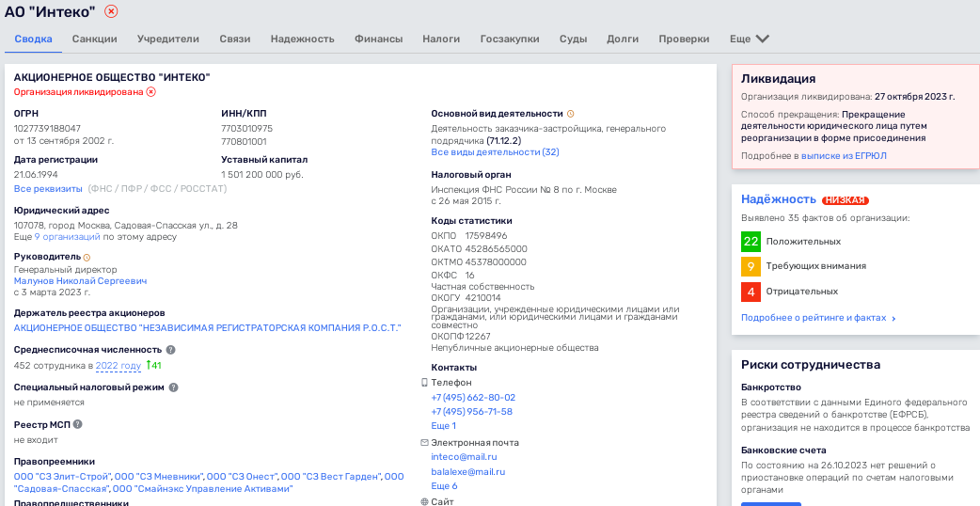
Task: Click the ОКАТО code 45286565000
Action: click(x=497, y=248)
